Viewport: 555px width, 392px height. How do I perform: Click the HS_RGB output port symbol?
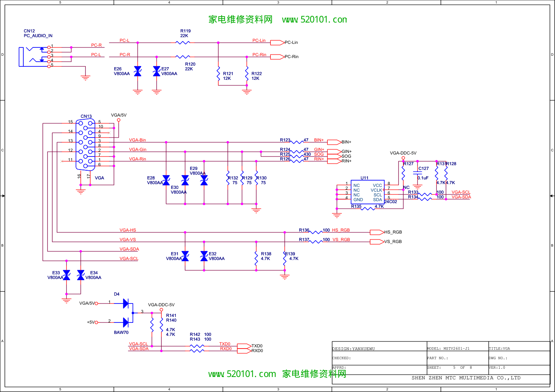coord(377,232)
